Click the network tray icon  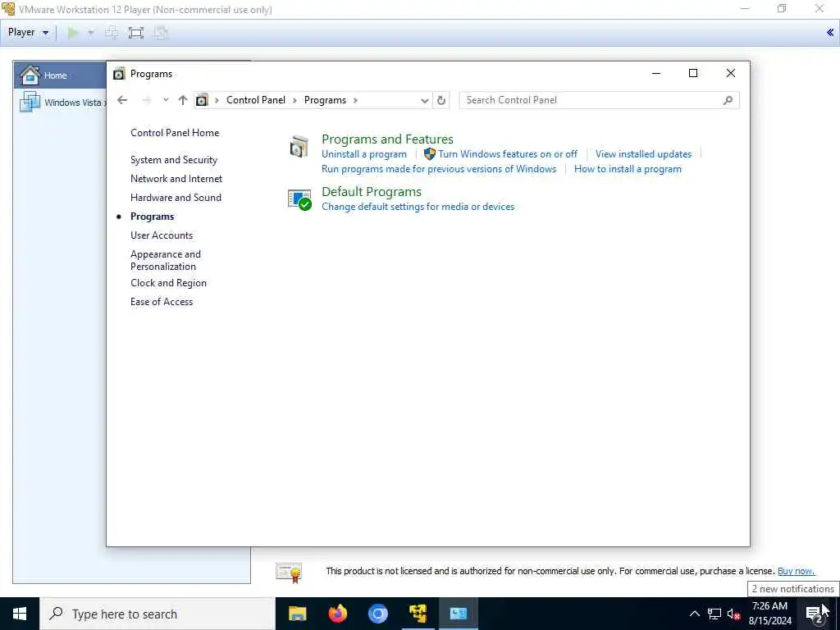[x=714, y=614]
